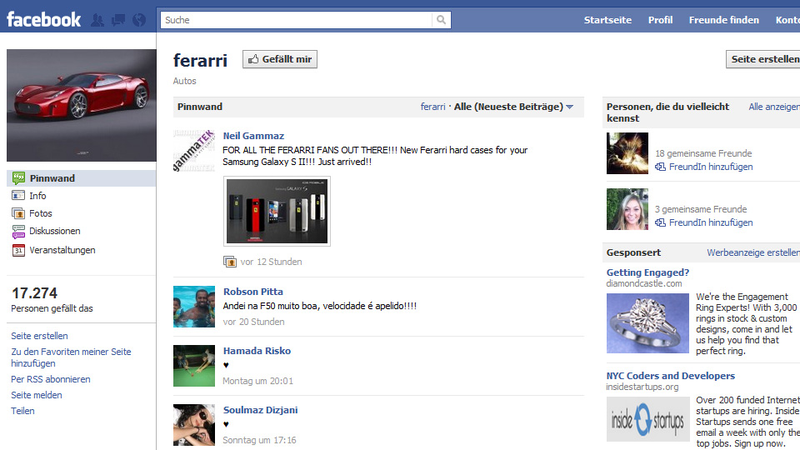
Task: Click suggested person photo with 18 gemeinsame Freunde
Action: pyautogui.click(x=628, y=153)
